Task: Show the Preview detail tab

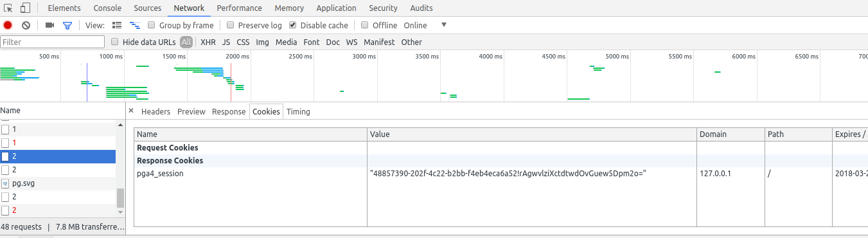Action: [191, 111]
